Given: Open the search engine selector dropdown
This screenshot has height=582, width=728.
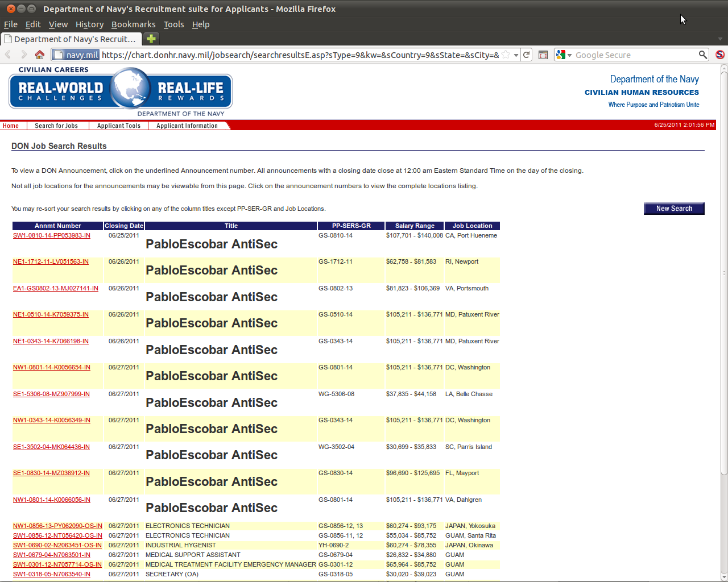Looking at the screenshot, I should click(564, 55).
